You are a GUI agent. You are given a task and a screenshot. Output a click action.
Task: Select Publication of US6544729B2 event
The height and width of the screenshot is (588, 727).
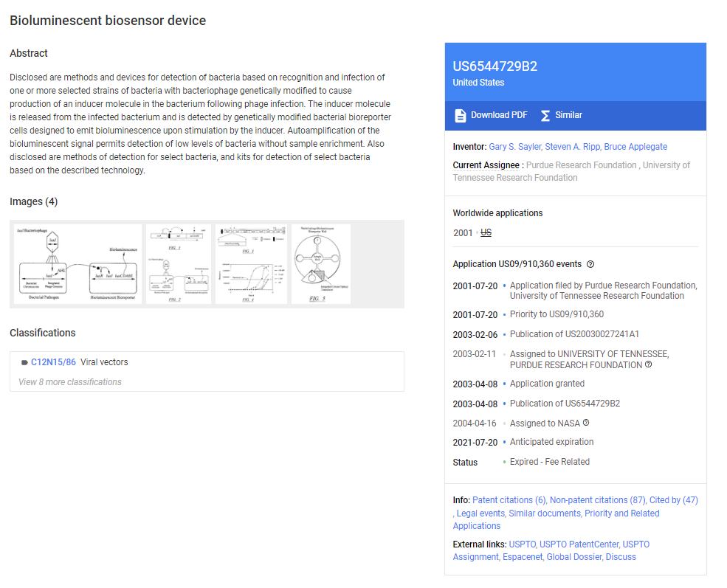pos(565,404)
